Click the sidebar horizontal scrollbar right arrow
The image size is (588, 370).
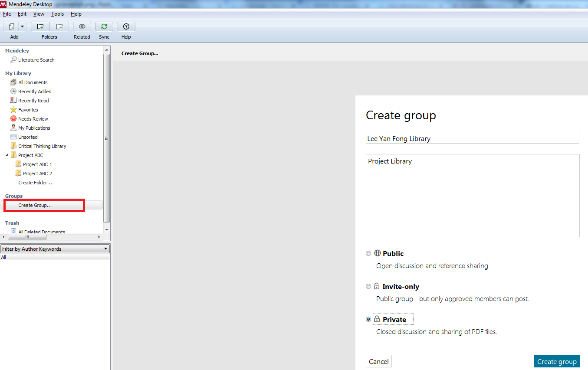(99, 237)
